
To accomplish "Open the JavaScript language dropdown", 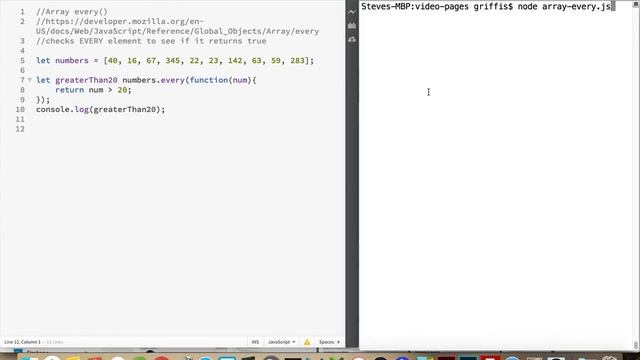I will pyautogui.click(x=282, y=342).
